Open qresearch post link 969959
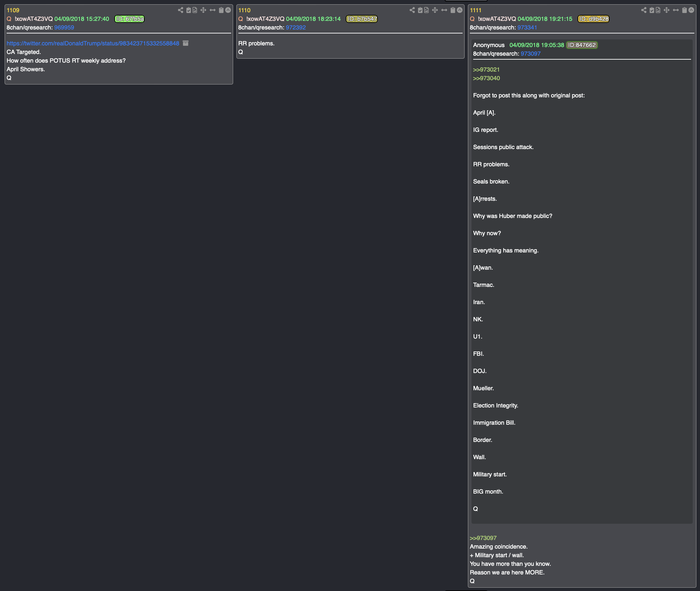This screenshot has height=591, width=700. point(64,27)
